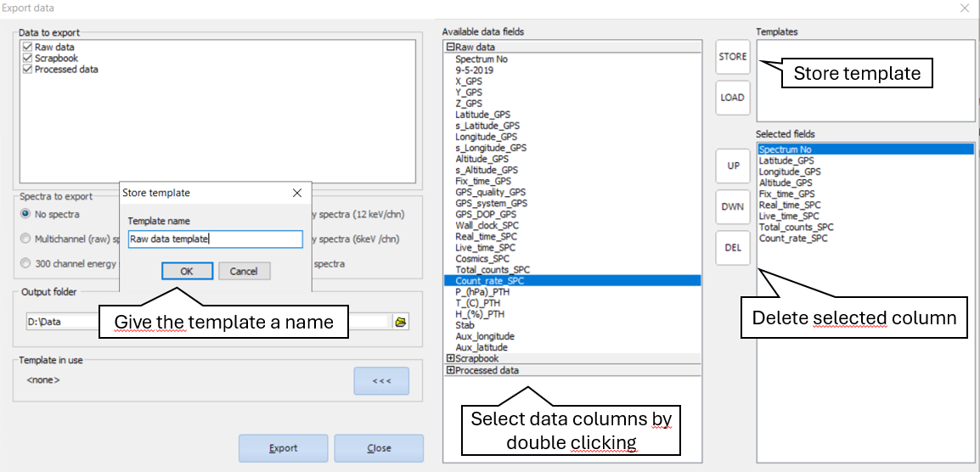Viewport: 980px width, 472px height.
Task: Select Latitude_GPS in Selected fields list
Action: coord(786,160)
